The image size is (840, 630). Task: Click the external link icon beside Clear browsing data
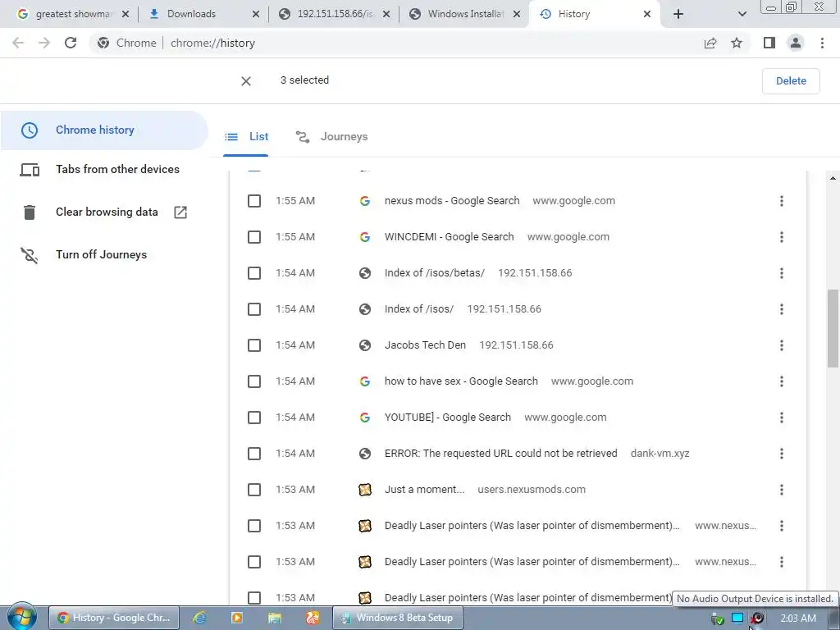(180, 212)
